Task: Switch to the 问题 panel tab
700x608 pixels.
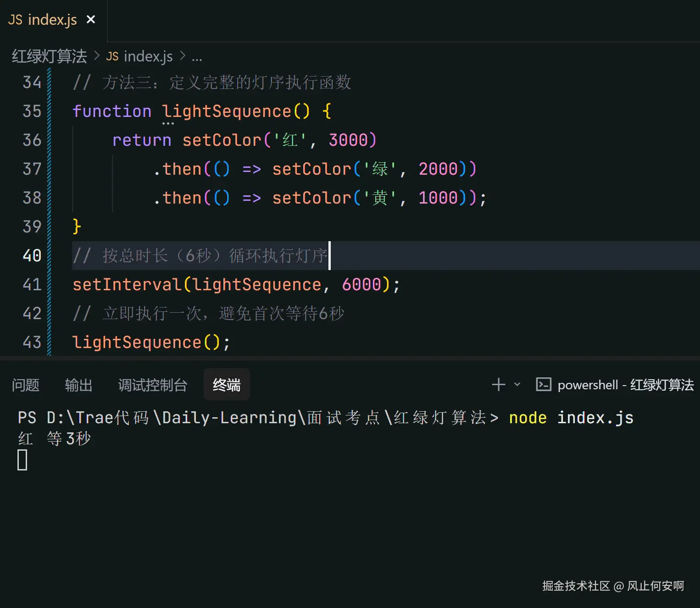Action: (26, 385)
